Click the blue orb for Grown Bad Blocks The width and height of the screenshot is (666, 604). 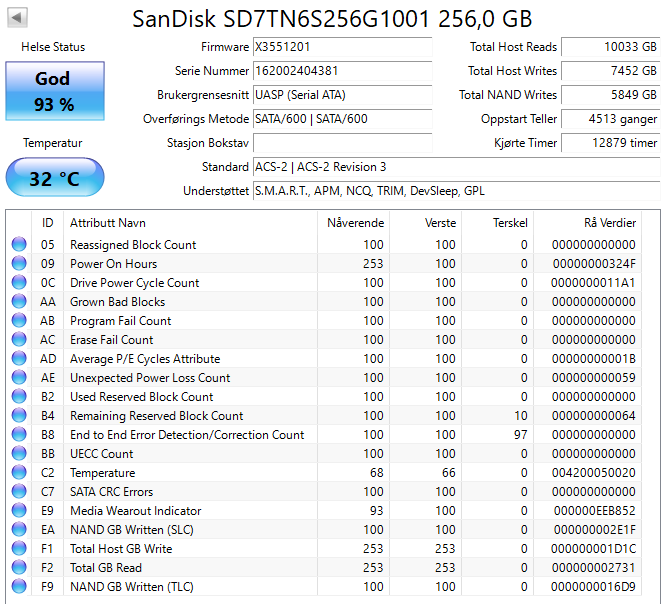pyautogui.click(x=19, y=302)
